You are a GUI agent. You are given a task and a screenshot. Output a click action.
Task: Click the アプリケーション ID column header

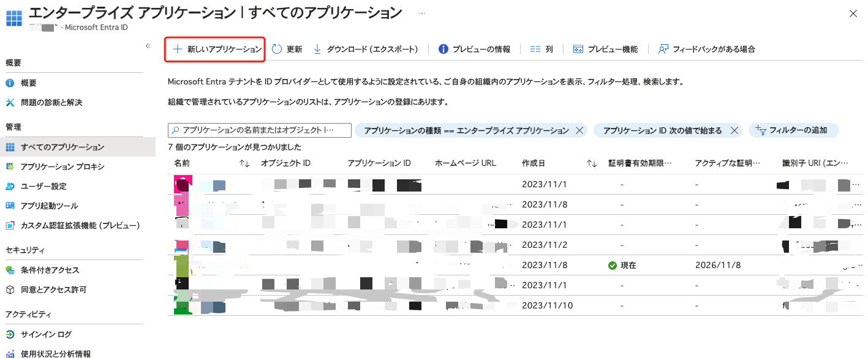click(x=379, y=163)
